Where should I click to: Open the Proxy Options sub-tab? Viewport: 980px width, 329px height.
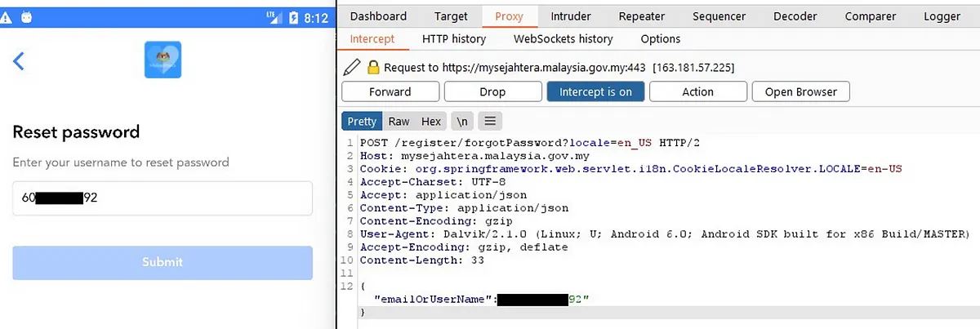[660, 38]
